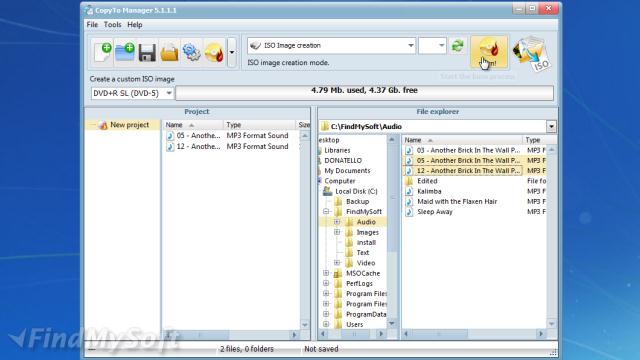Open the toolbar overflow dropdown arrow
The width and height of the screenshot is (640, 360).
(x=231, y=52)
